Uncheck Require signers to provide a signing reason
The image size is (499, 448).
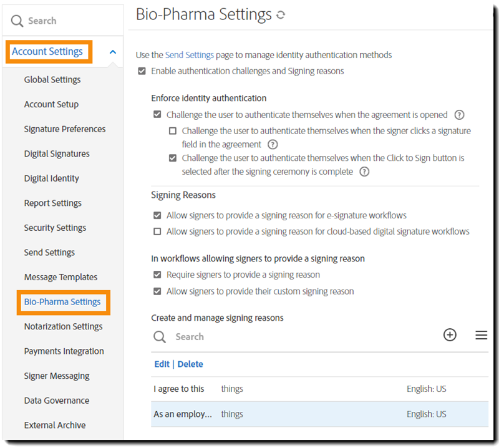click(x=158, y=275)
